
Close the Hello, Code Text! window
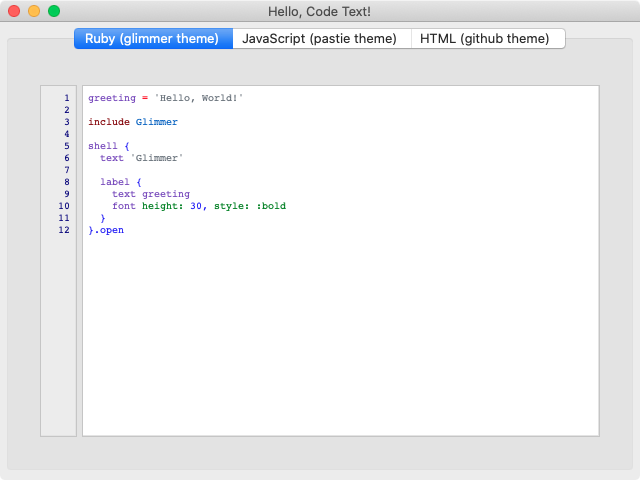14,11
